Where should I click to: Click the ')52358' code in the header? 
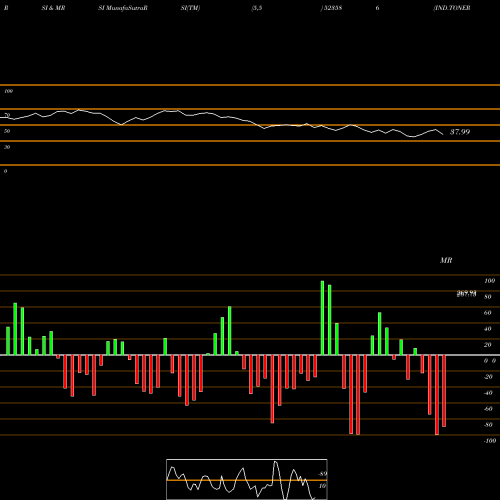coord(331,8)
